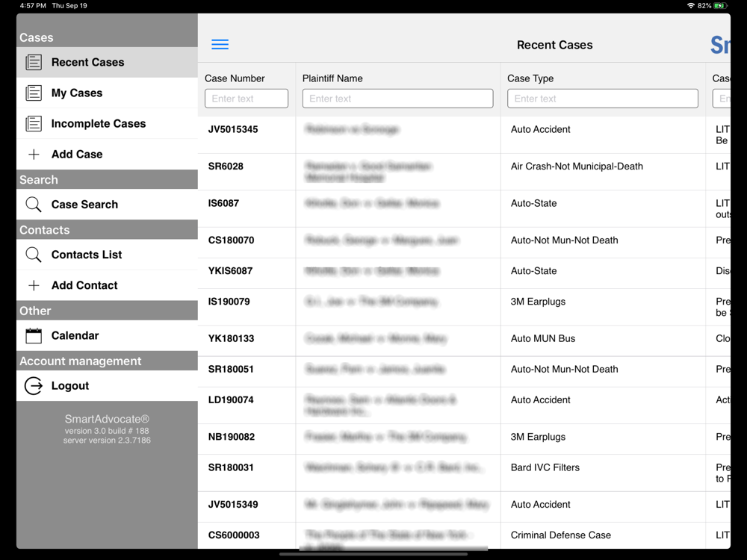Click the Case Search magnifier icon

[34, 205]
